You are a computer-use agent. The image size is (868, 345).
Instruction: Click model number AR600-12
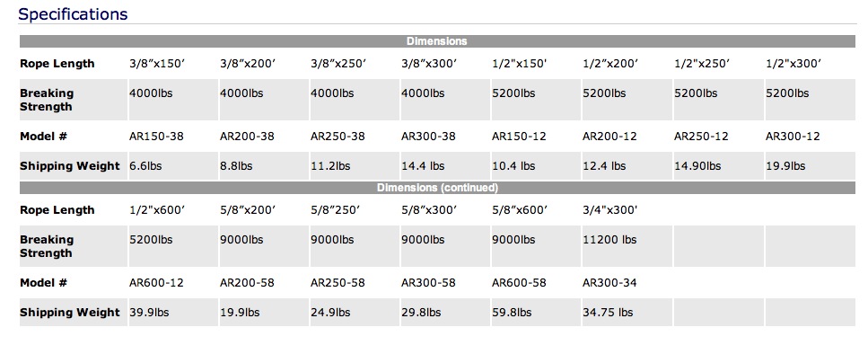pyautogui.click(x=156, y=283)
